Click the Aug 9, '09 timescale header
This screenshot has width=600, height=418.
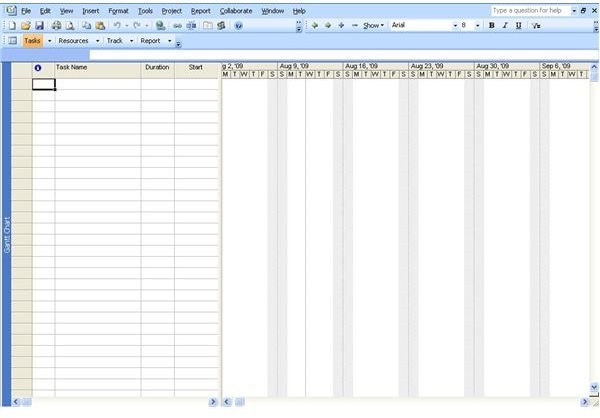[x=310, y=66]
